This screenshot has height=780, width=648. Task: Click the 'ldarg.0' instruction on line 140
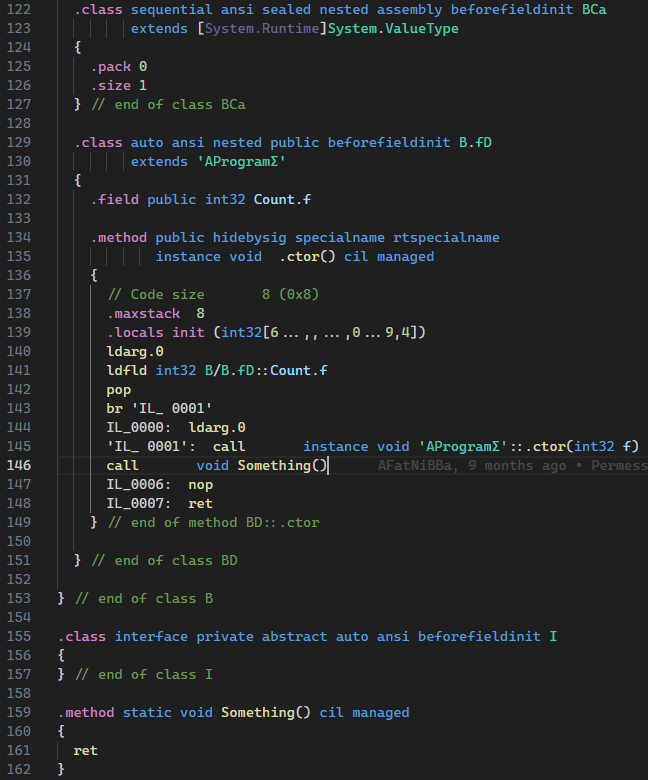pyautogui.click(x=135, y=352)
